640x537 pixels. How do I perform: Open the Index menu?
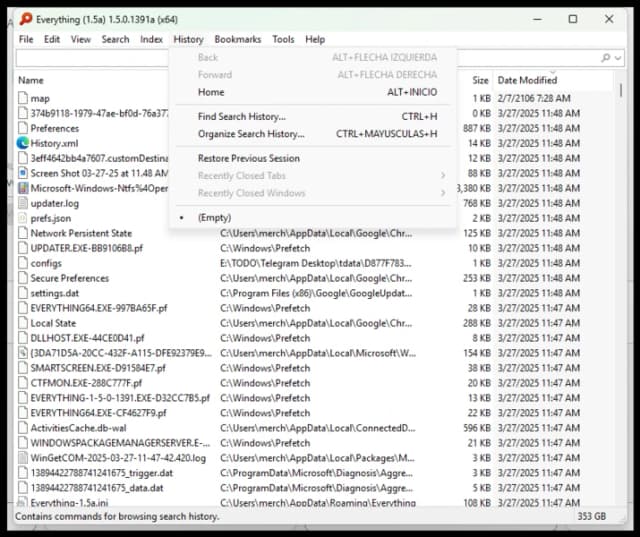[151, 39]
